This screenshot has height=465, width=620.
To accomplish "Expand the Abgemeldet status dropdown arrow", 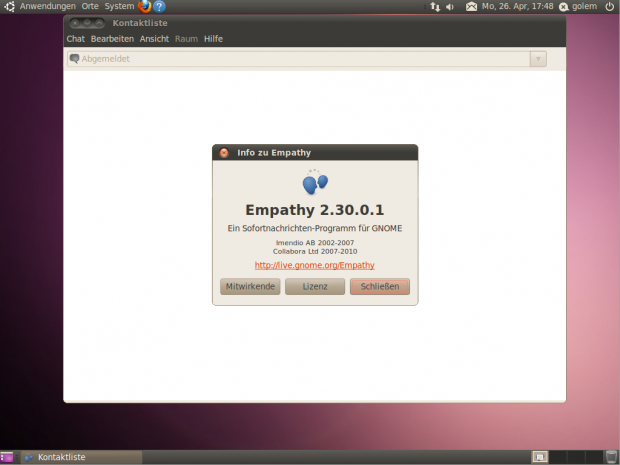I will (x=538, y=59).
